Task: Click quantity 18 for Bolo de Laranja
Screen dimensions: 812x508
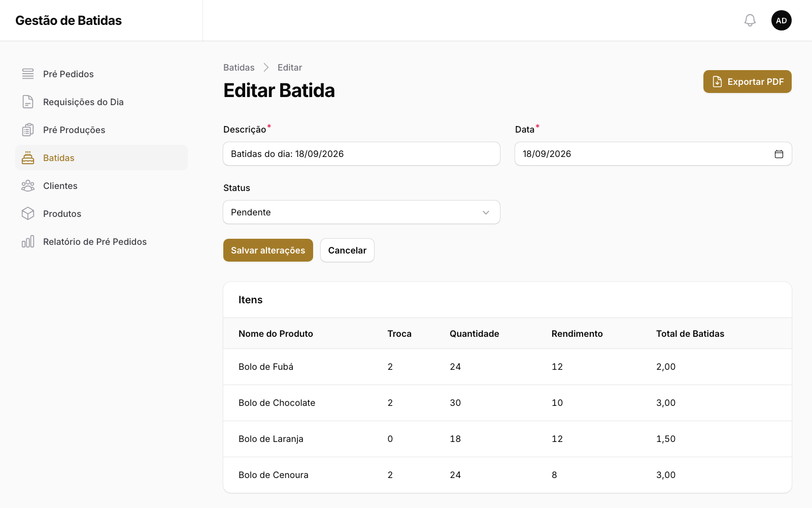Action: (x=455, y=439)
